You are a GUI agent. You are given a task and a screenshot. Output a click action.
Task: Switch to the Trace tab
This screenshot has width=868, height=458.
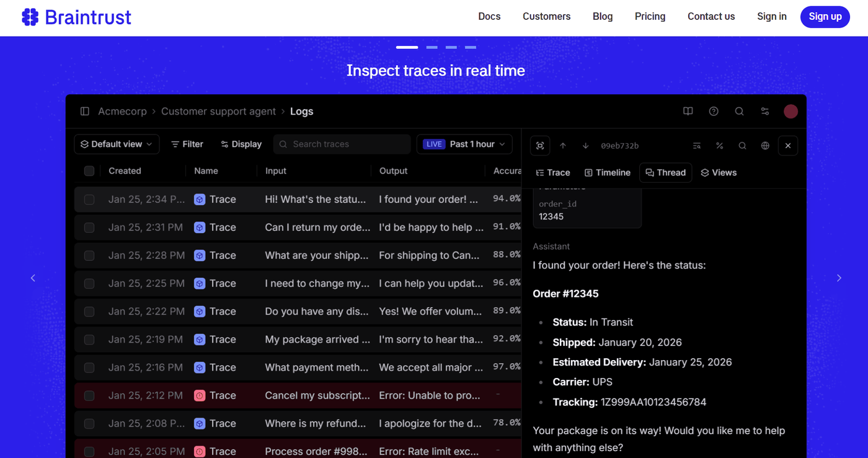point(553,173)
